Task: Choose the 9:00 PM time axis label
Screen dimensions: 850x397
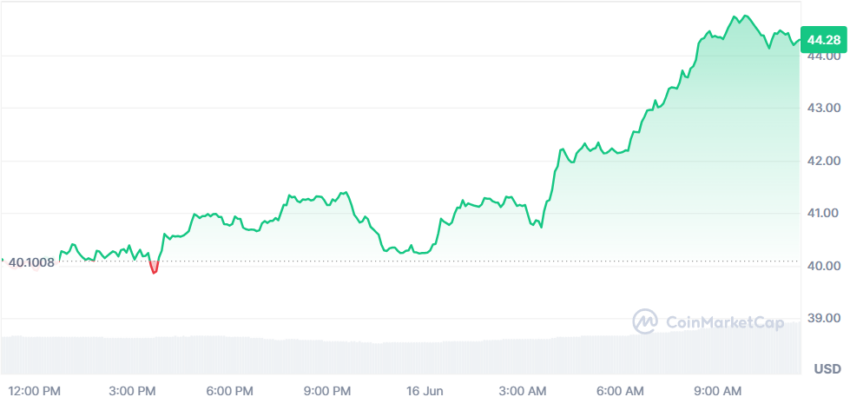Action: coord(327,390)
